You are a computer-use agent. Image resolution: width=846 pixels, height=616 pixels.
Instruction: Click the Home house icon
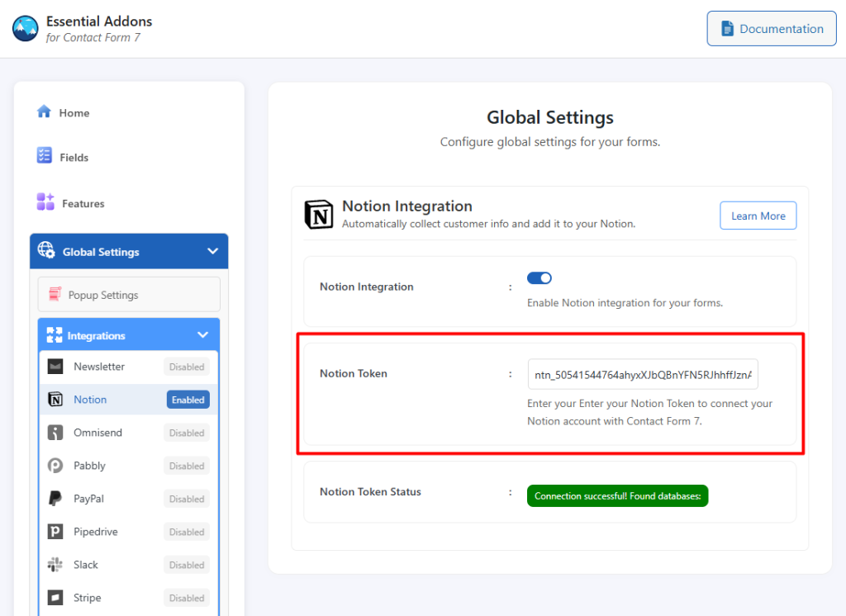coord(44,111)
